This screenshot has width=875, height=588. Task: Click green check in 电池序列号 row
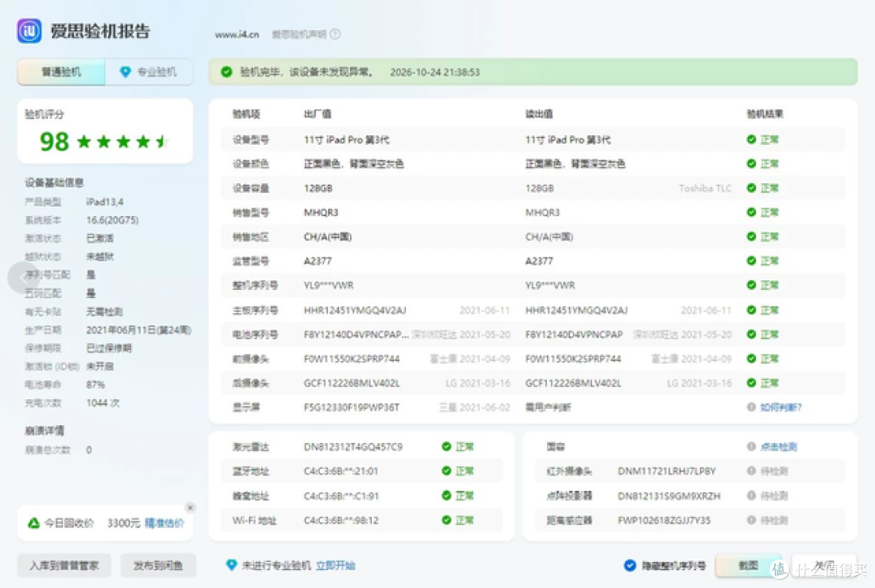(x=751, y=334)
